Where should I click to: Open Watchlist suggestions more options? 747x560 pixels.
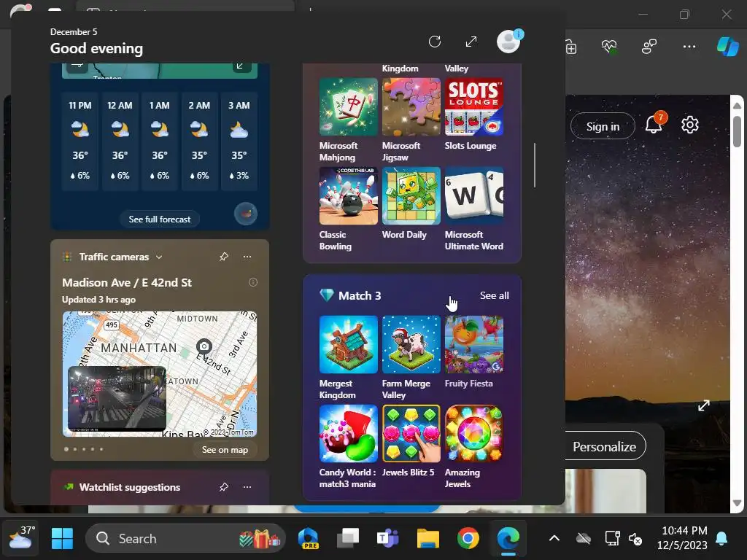click(247, 487)
